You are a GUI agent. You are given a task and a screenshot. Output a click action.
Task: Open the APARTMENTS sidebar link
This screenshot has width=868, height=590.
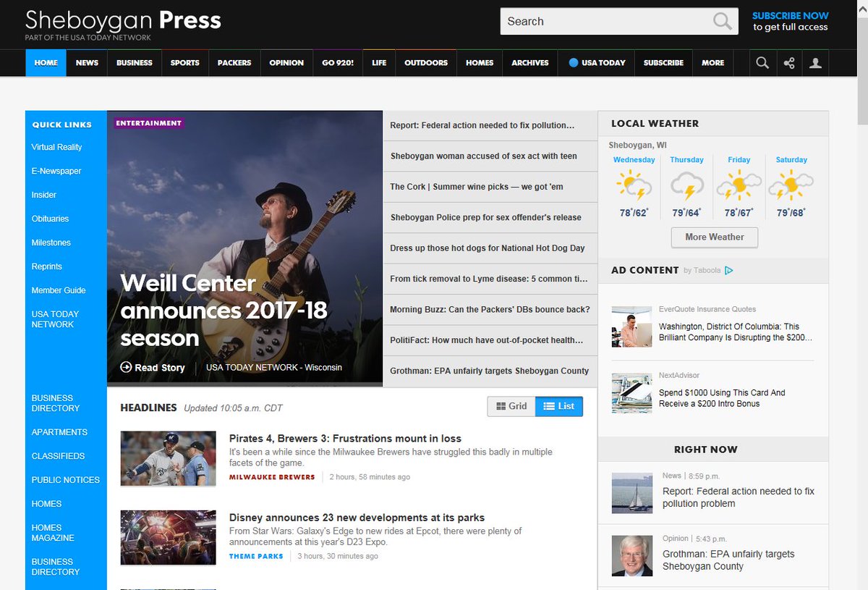(x=59, y=432)
